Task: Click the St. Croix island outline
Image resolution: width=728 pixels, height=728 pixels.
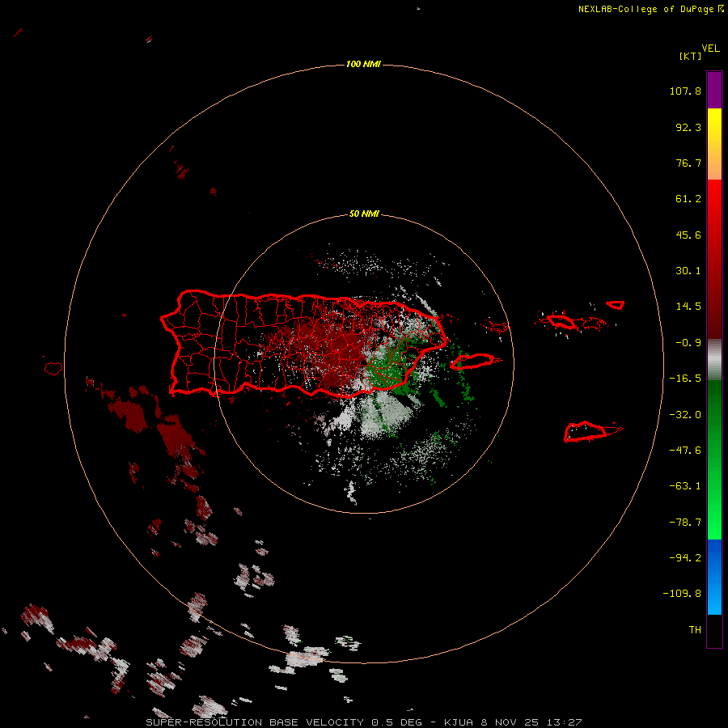Action: (585, 432)
